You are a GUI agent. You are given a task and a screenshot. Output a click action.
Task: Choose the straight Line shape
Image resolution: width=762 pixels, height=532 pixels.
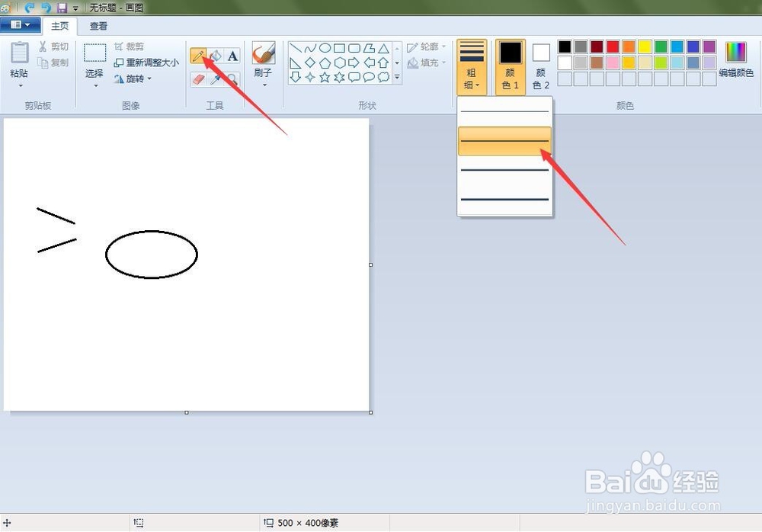pos(296,48)
